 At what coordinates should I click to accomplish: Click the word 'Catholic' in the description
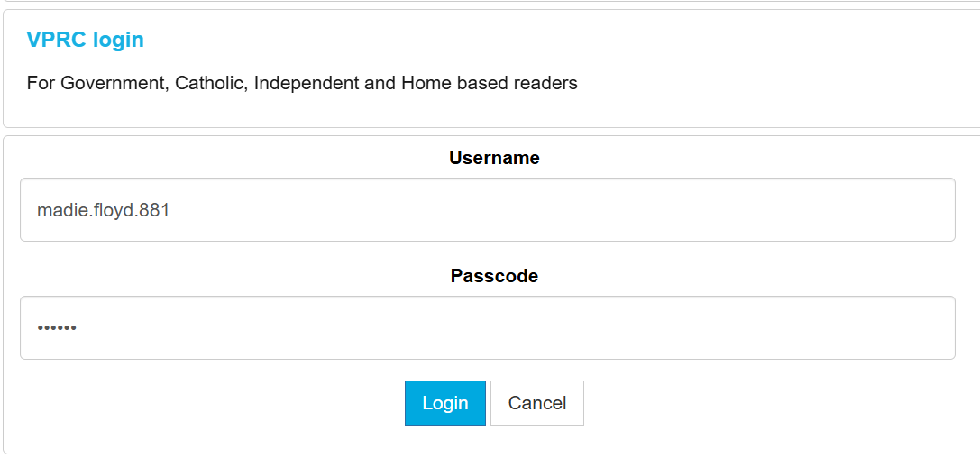click(x=209, y=84)
